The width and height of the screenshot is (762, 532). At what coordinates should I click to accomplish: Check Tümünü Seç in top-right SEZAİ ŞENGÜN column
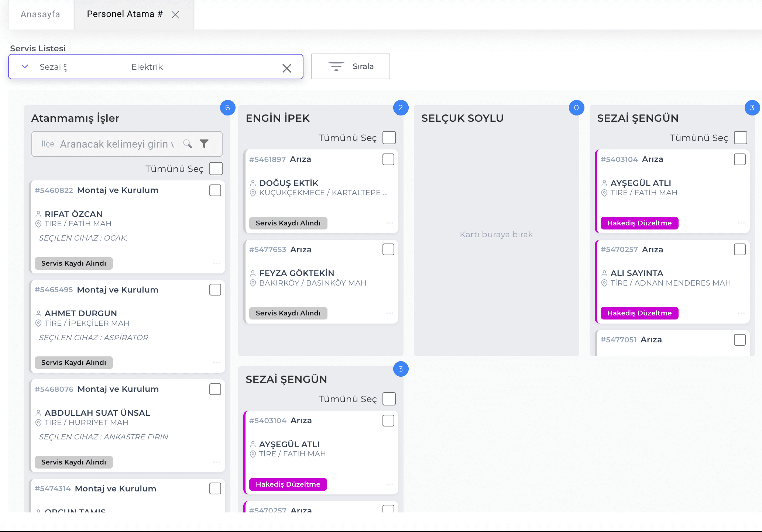point(741,138)
